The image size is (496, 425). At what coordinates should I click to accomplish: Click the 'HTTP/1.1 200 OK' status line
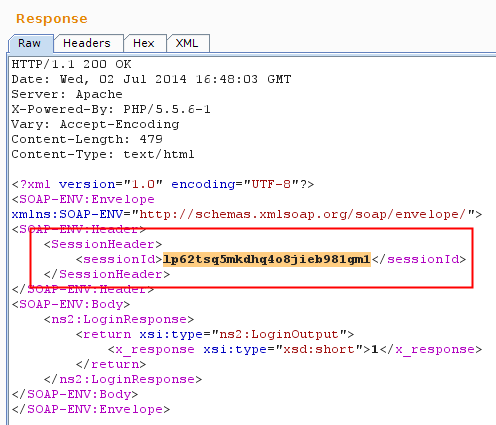point(72,64)
